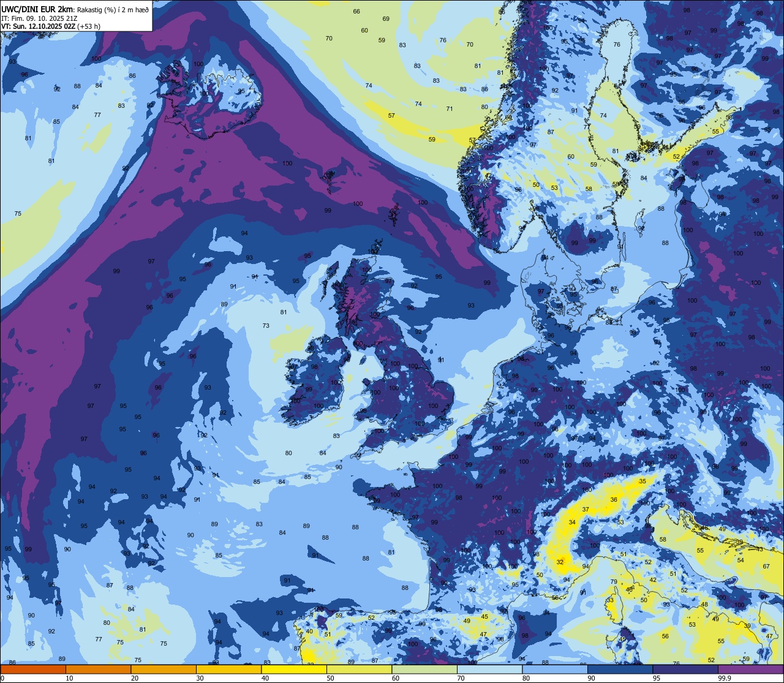Pick the orange 10–20 legend swatch

98,669
